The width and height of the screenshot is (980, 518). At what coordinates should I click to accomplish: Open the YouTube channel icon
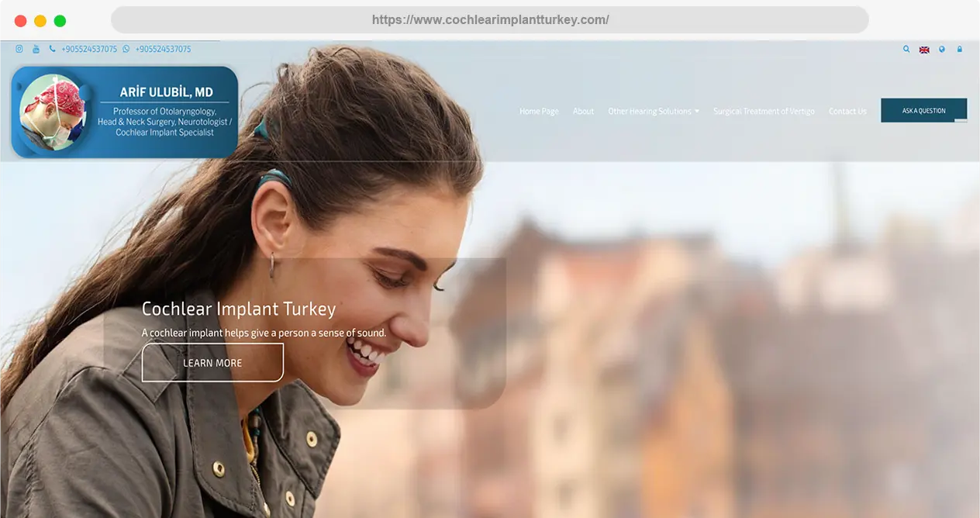tap(36, 49)
